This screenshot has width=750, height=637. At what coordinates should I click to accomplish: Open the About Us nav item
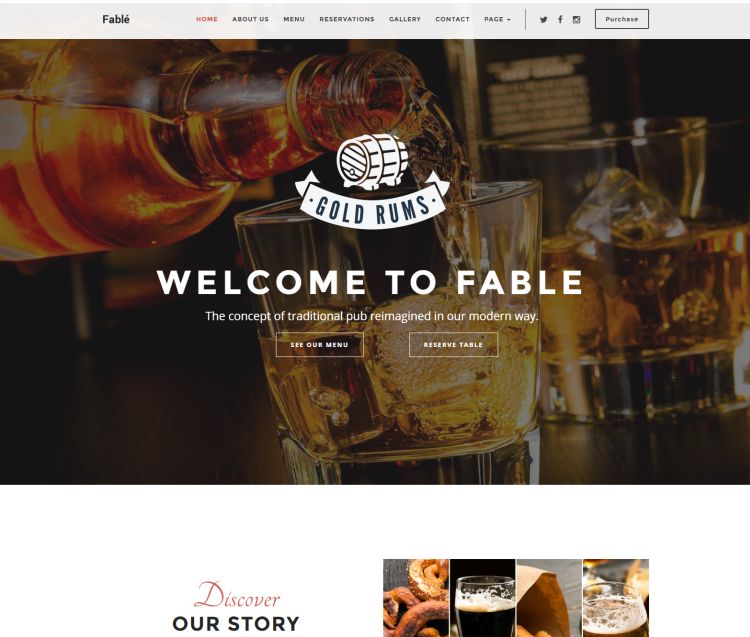(250, 19)
